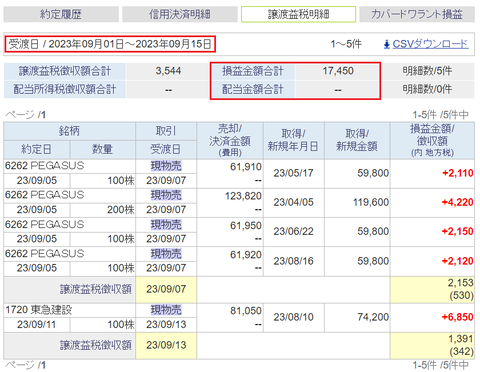Click the 17,450 profit total value
This screenshot has width=480, height=372.
(x=338, y=71)
